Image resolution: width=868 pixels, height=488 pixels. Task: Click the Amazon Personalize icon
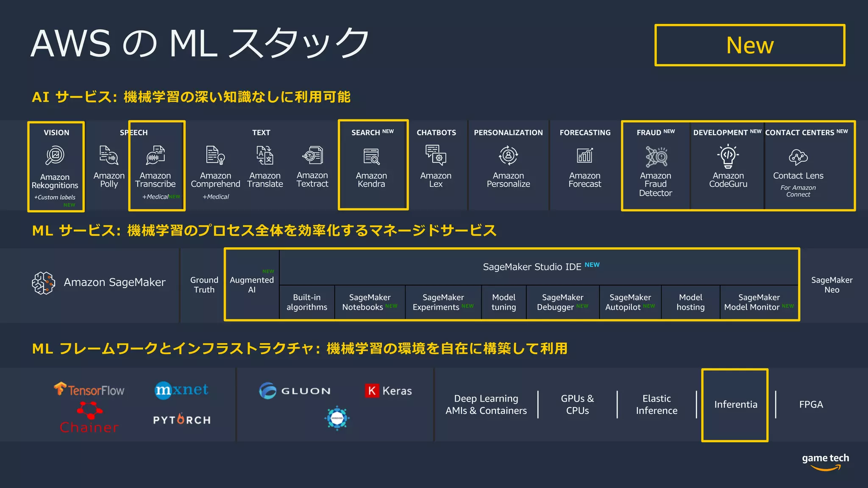[x=508, y=155]
